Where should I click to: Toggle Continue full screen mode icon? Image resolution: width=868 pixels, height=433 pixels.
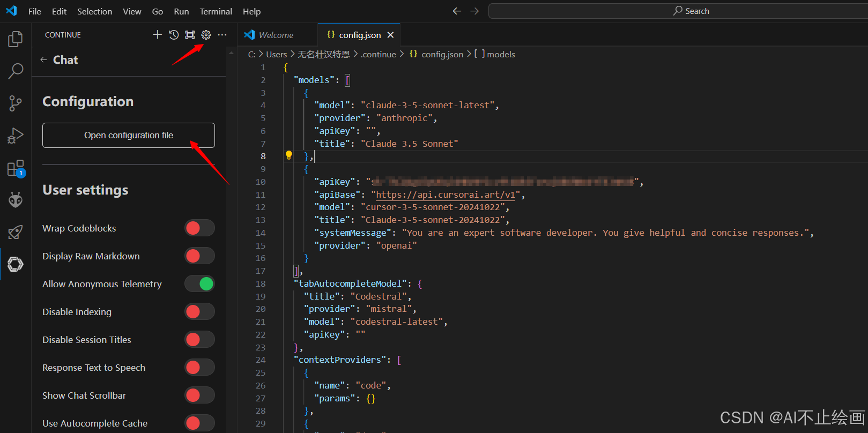coord(190,35)
